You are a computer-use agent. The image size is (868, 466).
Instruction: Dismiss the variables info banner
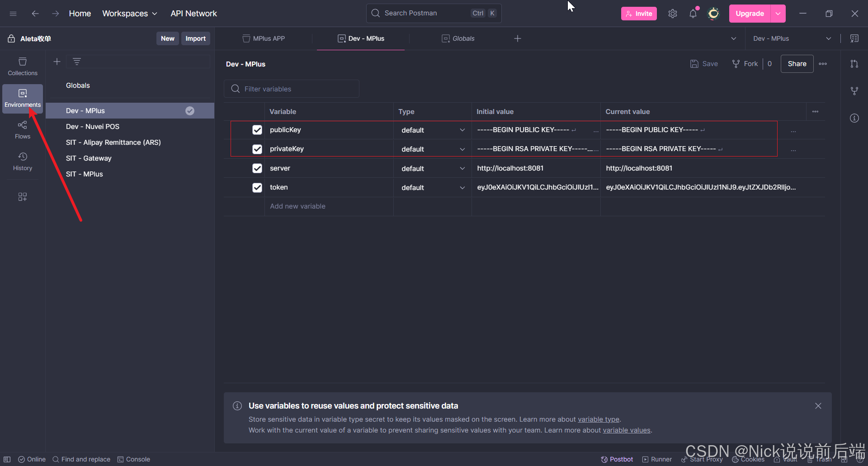(818, 406)
